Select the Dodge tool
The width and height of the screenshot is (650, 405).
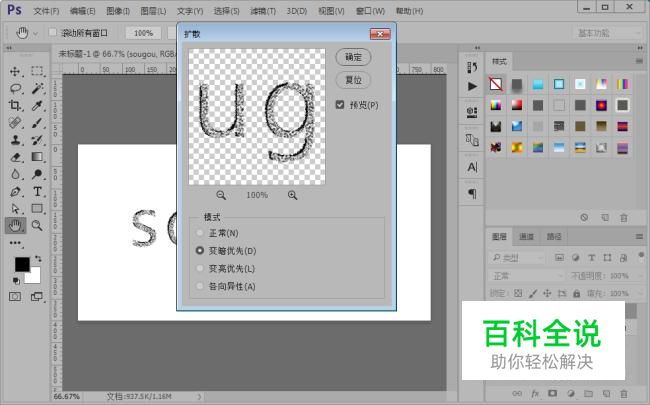[37, 174]
